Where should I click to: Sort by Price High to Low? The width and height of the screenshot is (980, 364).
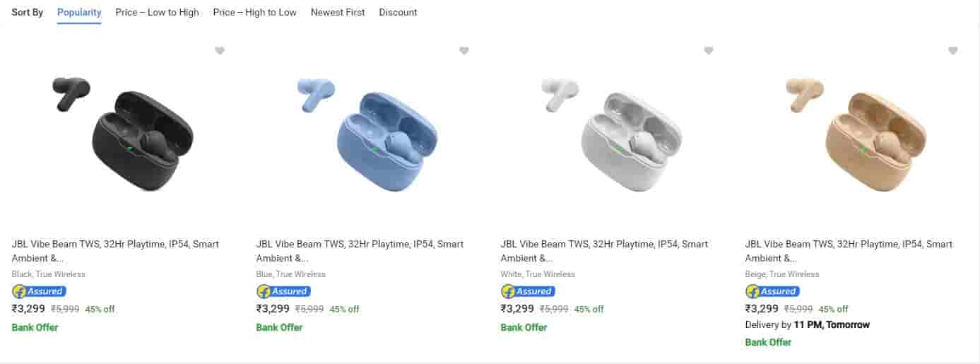[254, 12]
